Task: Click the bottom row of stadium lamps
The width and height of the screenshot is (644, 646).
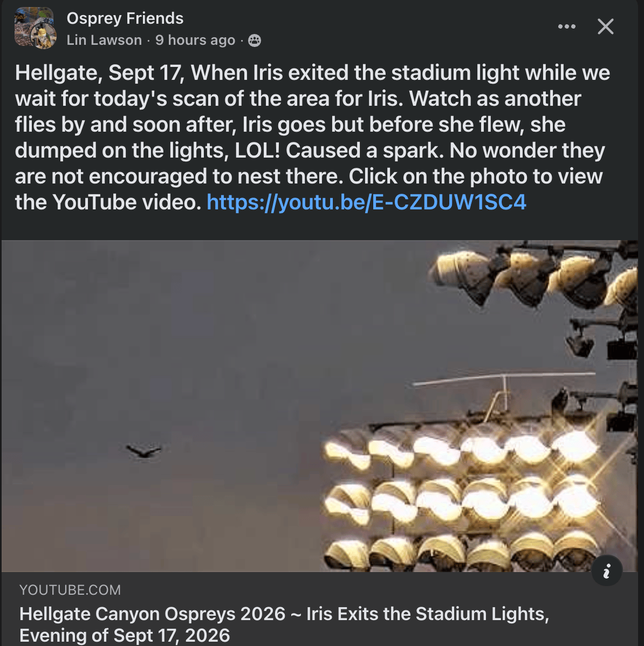Action: point(461,550)
